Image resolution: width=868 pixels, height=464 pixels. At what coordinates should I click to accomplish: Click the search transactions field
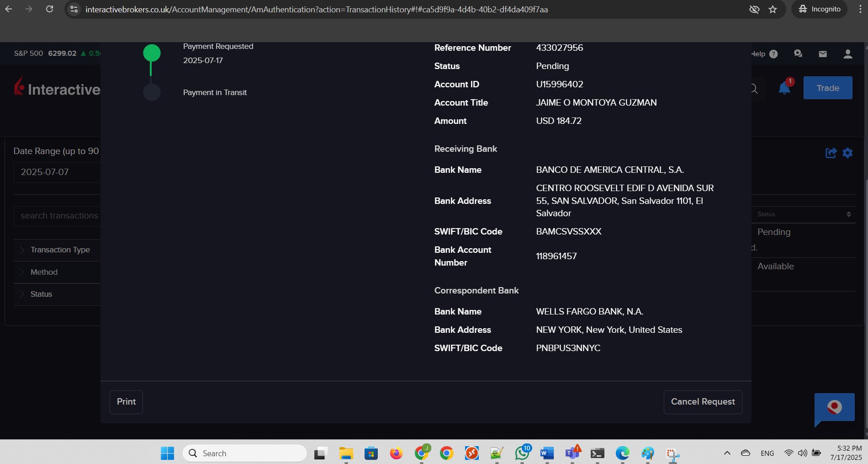[58, 216]
